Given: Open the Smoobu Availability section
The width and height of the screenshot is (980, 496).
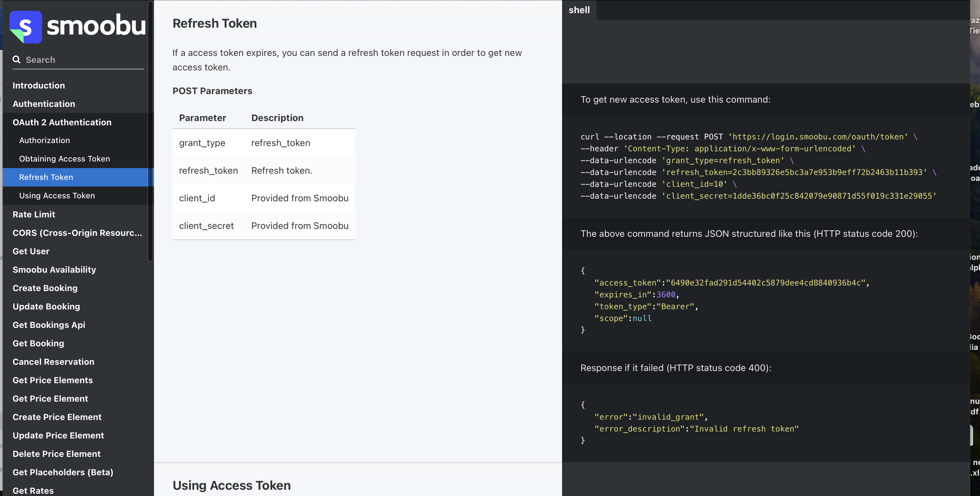Looking at the screenshot, I should (x=54, y=270).
